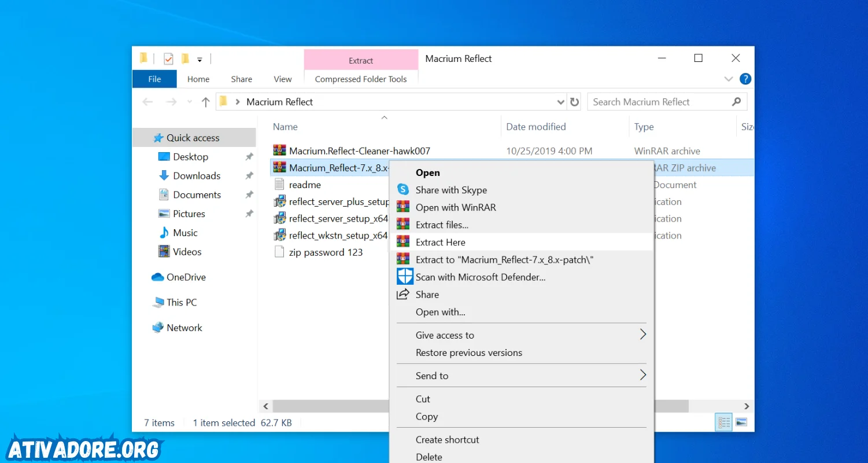Viewport: 868px width, 463px height.
Task: Open the File menu tab
Action: click(x=154, y=79)
